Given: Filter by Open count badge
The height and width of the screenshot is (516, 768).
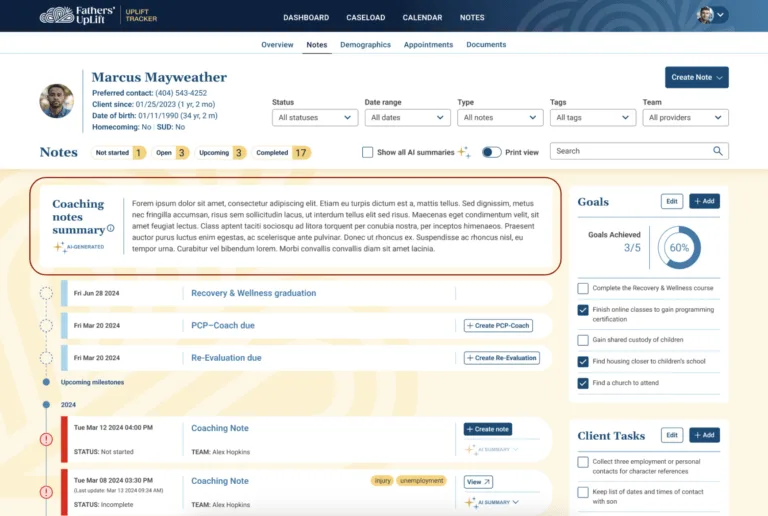Looking at the screenshot, I should tap(170, 153).
